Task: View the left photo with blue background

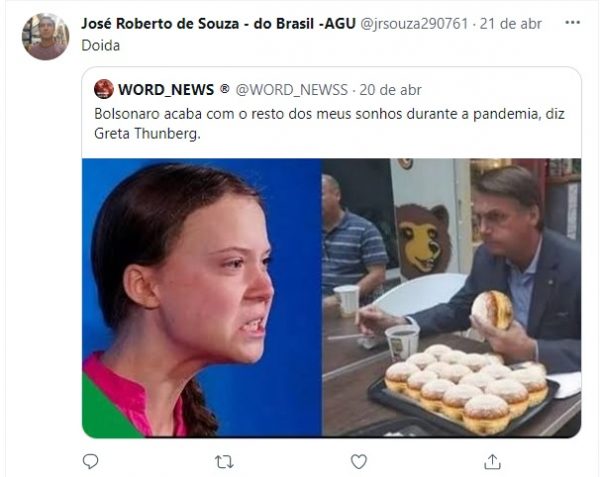Action: (202, 298)
